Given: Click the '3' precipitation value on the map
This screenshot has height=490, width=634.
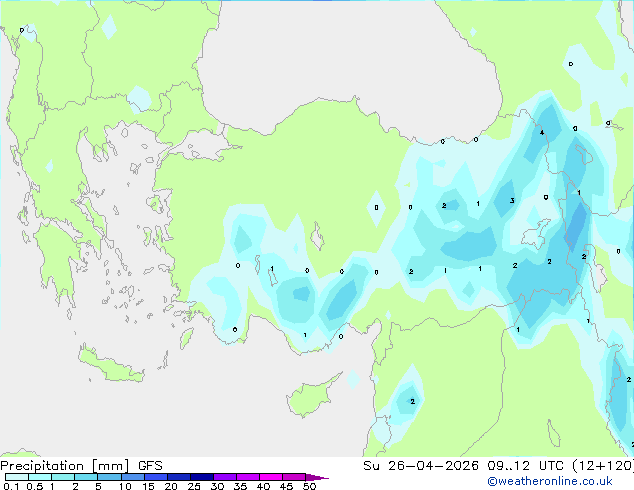Looking at the screenshot, I should click(x=512, y=201).
